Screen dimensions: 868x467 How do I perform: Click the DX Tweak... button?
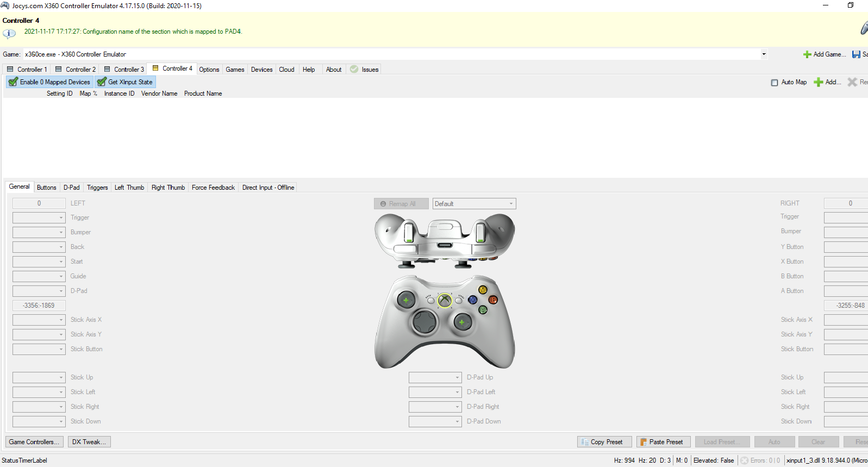90,442
